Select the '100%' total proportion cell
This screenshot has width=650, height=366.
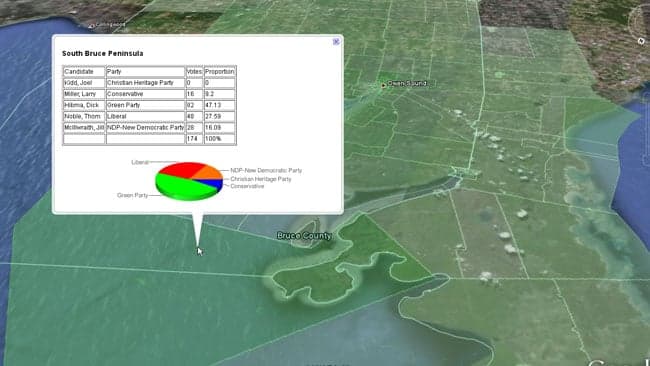220,139
